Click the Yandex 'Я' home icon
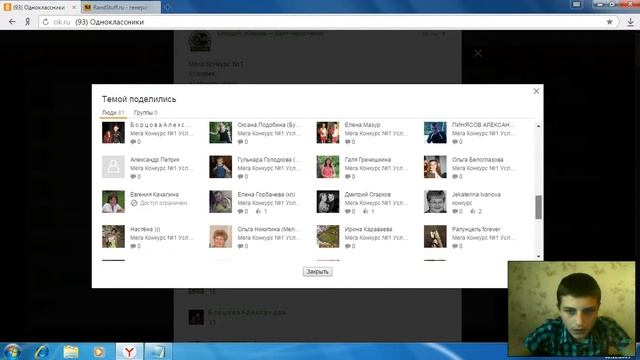 pos(27,22)
